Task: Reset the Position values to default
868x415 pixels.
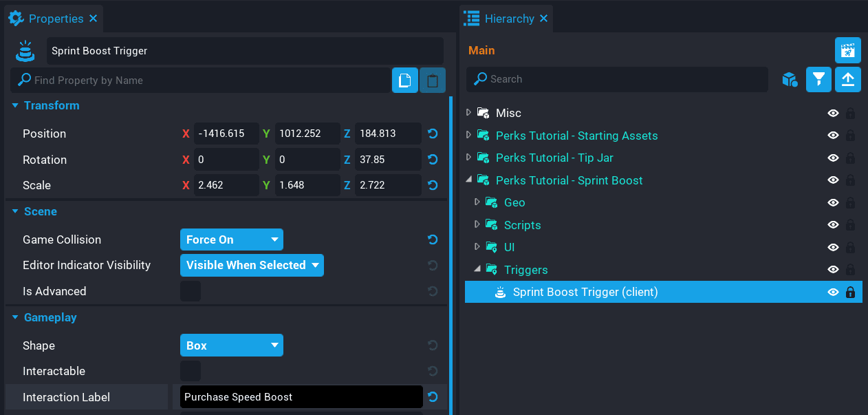Action: (433, 134)
